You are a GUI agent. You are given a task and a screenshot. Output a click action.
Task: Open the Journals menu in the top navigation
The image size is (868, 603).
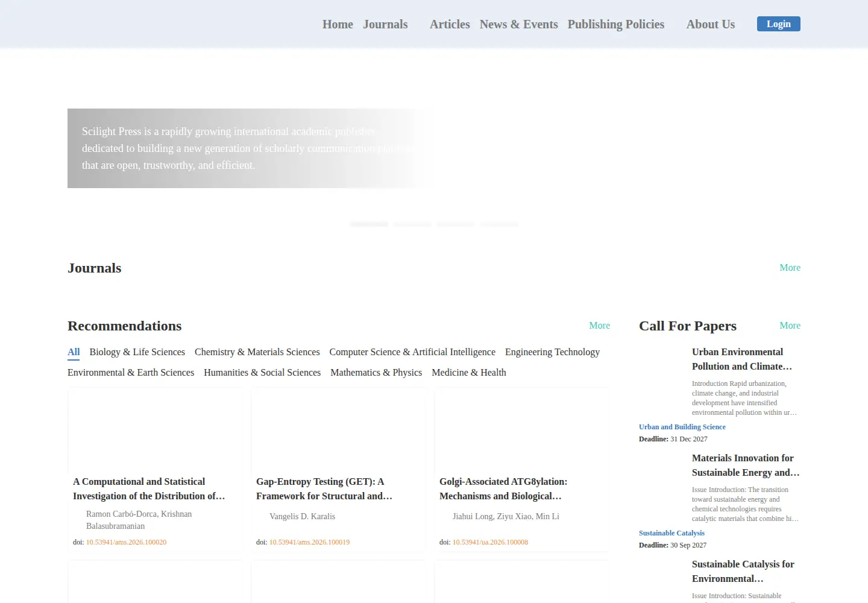click(385, 24)
